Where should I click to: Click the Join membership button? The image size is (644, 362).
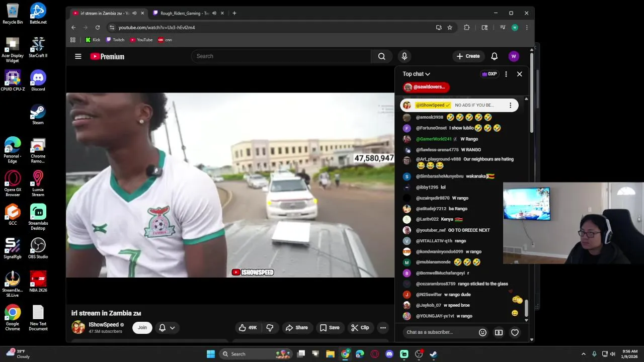(x=142, y=328)
